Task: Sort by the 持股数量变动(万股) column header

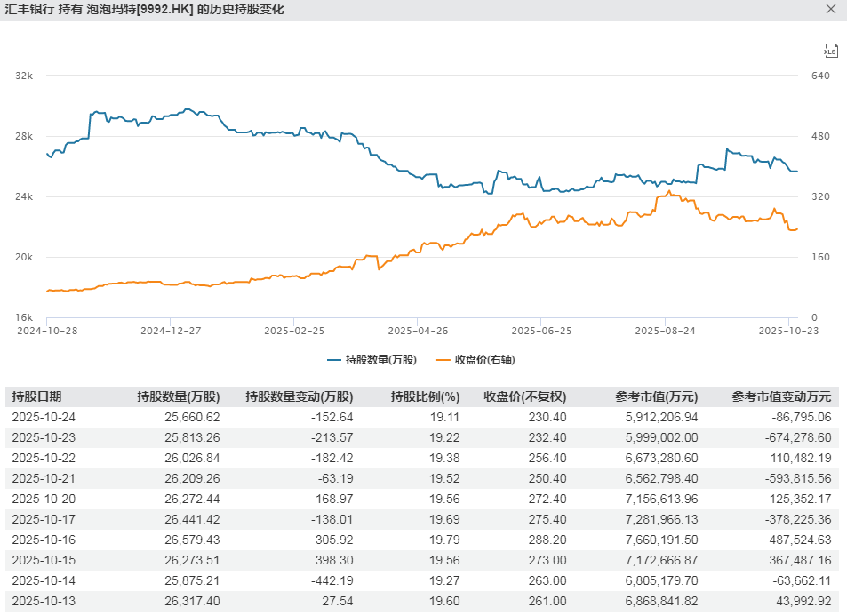Action: [299, 396]
